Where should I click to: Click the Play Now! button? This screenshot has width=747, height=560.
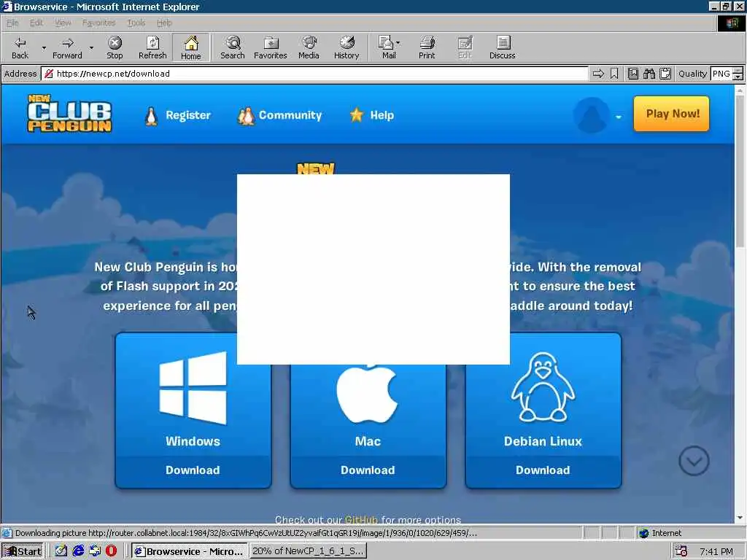(x=672, y=114)
